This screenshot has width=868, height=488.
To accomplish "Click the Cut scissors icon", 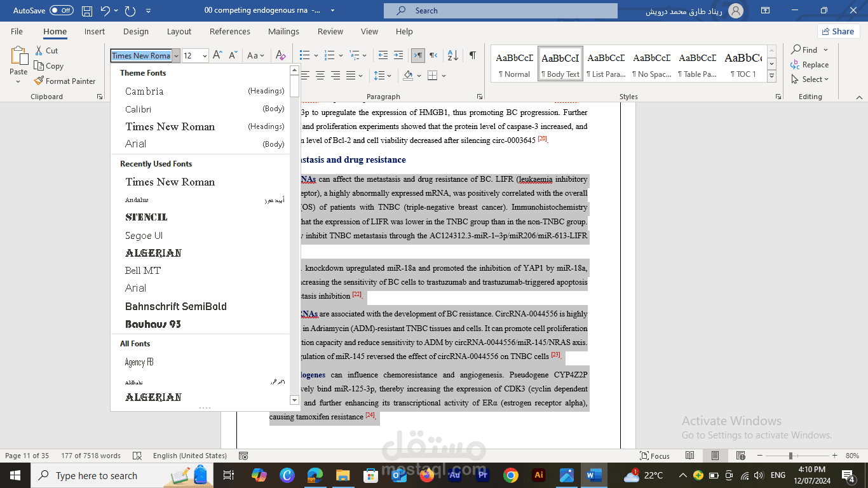I will (x=38, y=50).
